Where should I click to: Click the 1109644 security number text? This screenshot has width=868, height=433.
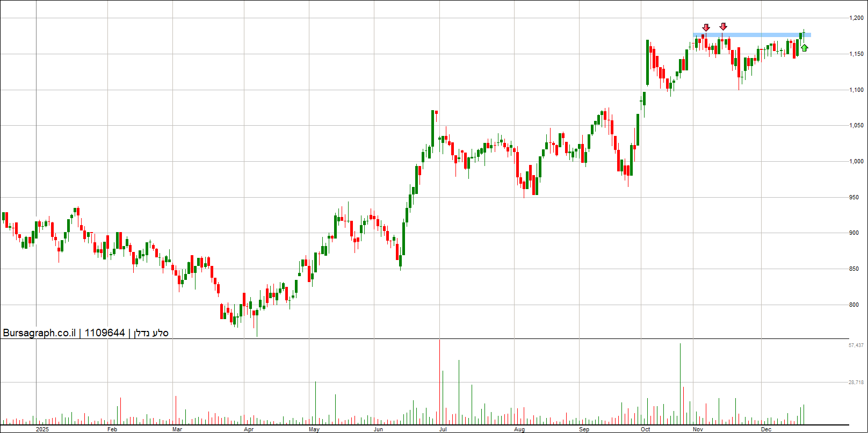click(105, 333)
